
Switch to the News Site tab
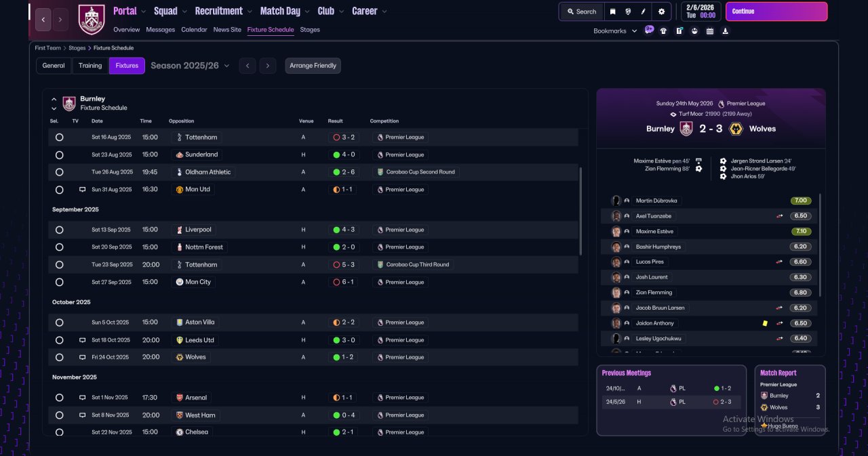227,30
